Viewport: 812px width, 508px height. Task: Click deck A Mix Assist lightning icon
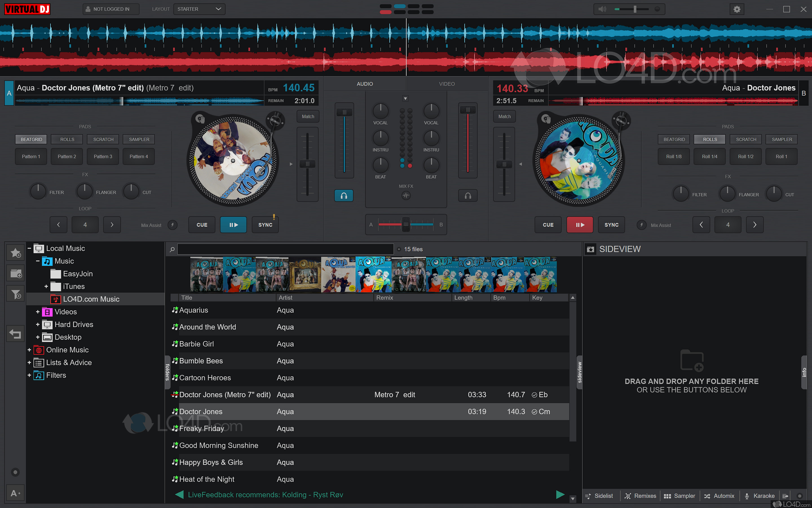click(x=172, y=225)
